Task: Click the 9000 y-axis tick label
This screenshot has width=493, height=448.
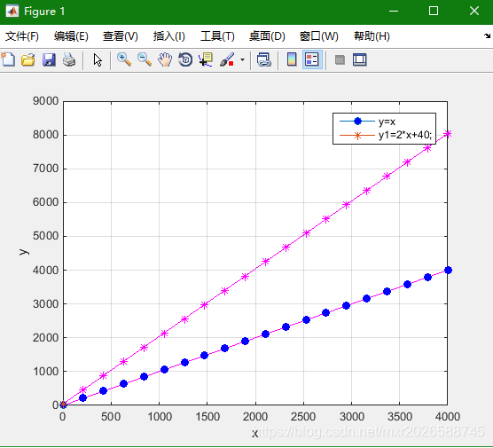Action: tap(45, 101)
